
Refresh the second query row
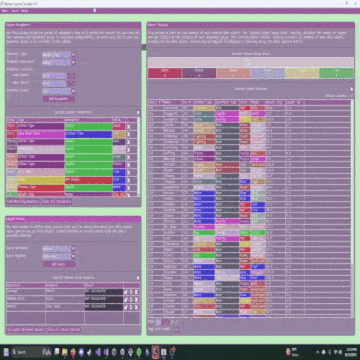131,299
